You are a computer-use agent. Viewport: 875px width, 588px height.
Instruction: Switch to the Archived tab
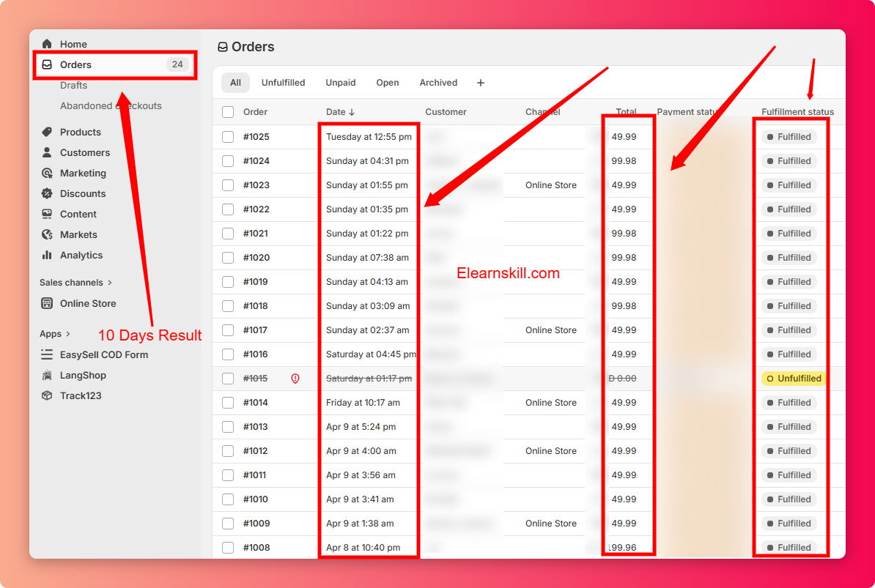click(x=438, y=83)
